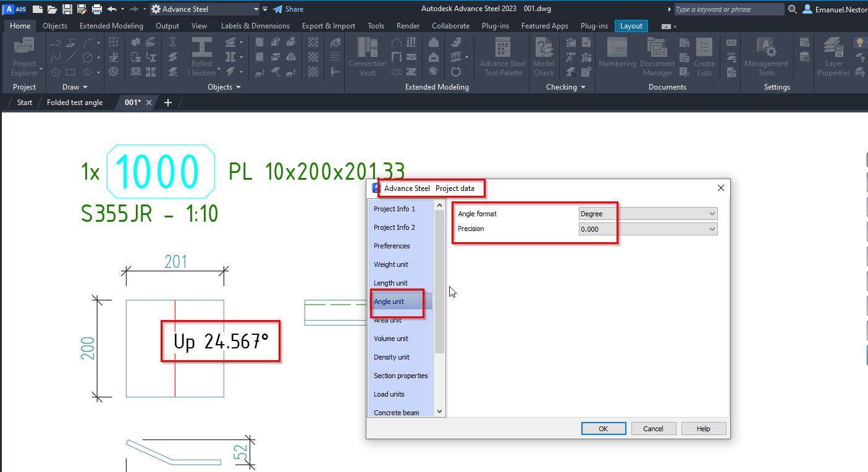Screen dimensions: 868x472
Task: Open the Project Explorer tool
Action: pyautogui.click(x=25, y=57)
